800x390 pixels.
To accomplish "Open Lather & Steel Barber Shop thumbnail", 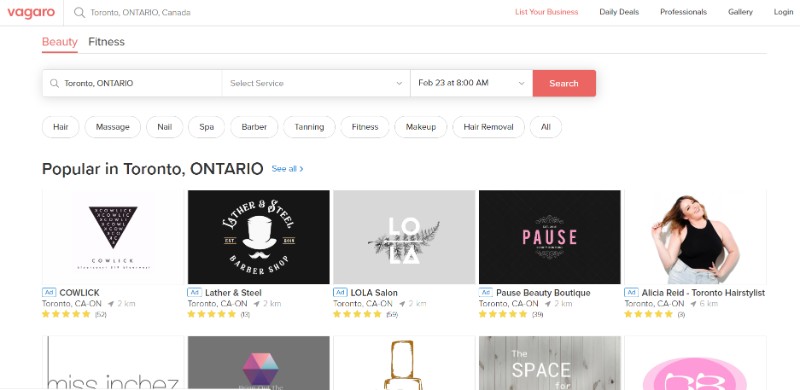I will pos(259,237).
